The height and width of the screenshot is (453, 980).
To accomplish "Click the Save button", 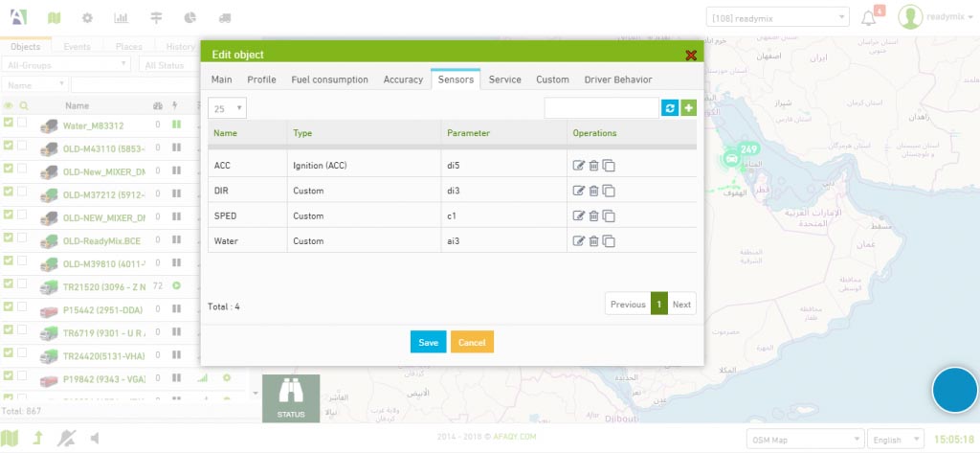I will (x=428, y=342).
